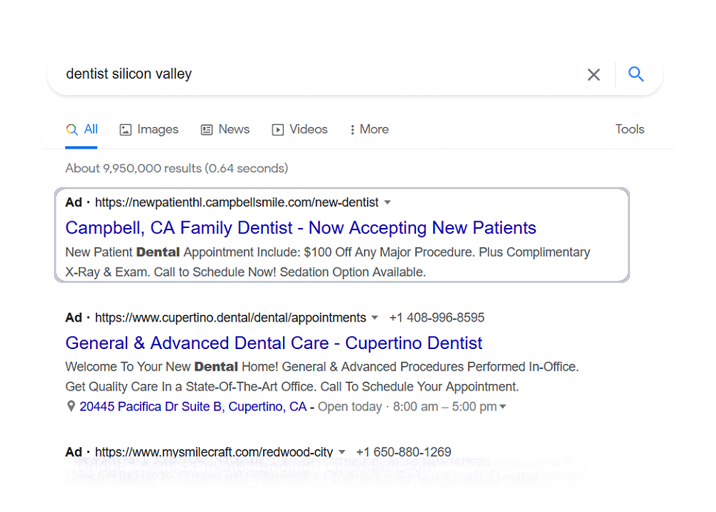Click the colored magnifier icon beside All

pos(72,129)
